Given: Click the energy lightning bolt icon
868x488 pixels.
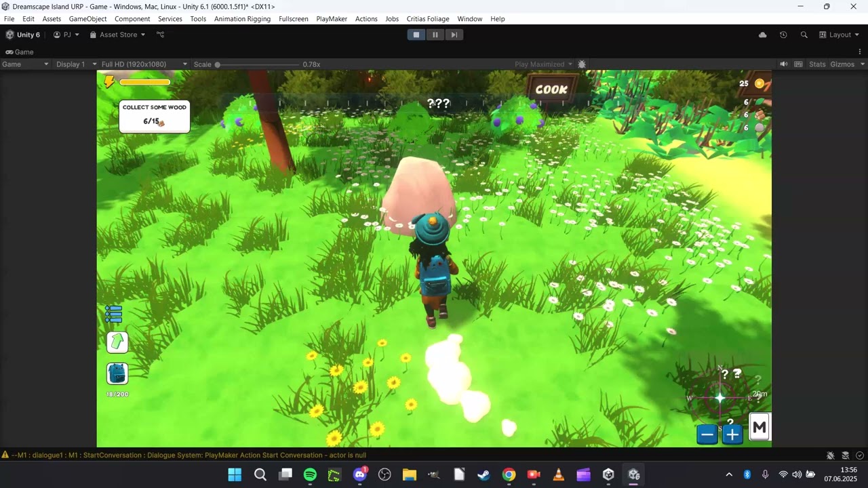Looking at the screenshot, I should pos(109,82).
